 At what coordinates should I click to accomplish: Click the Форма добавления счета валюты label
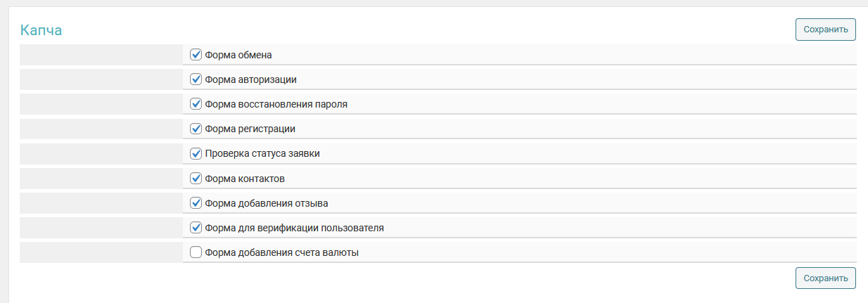(x=281, y=252)
